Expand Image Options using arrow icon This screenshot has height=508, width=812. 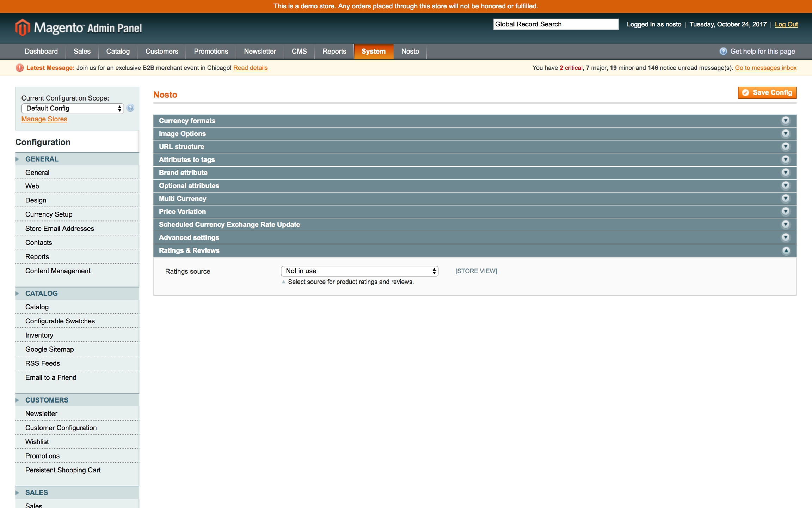pos(786,134)
